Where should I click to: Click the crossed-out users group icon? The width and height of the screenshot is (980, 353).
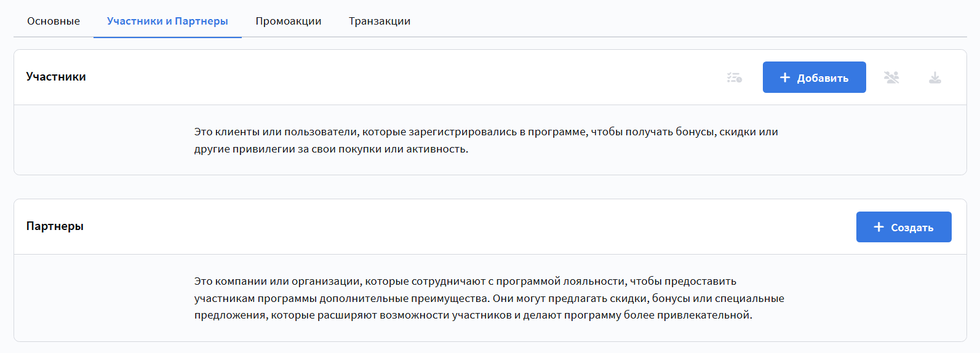891,77
